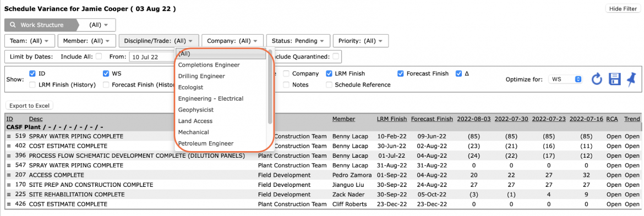The image size is (644, 216).
Task: Enable the Schedule Reference checkbox
Action: [329, 85]
